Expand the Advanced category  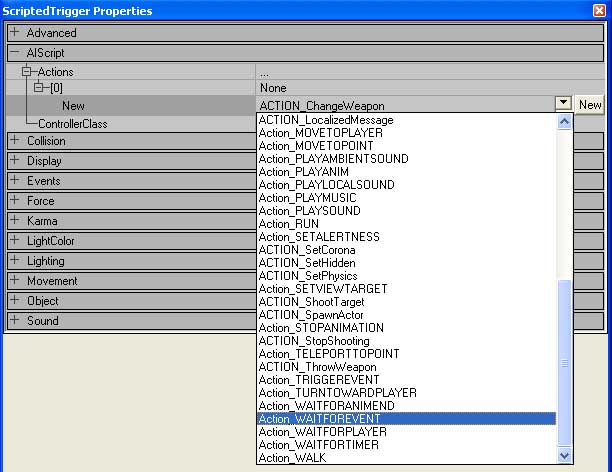pos(15,33)
